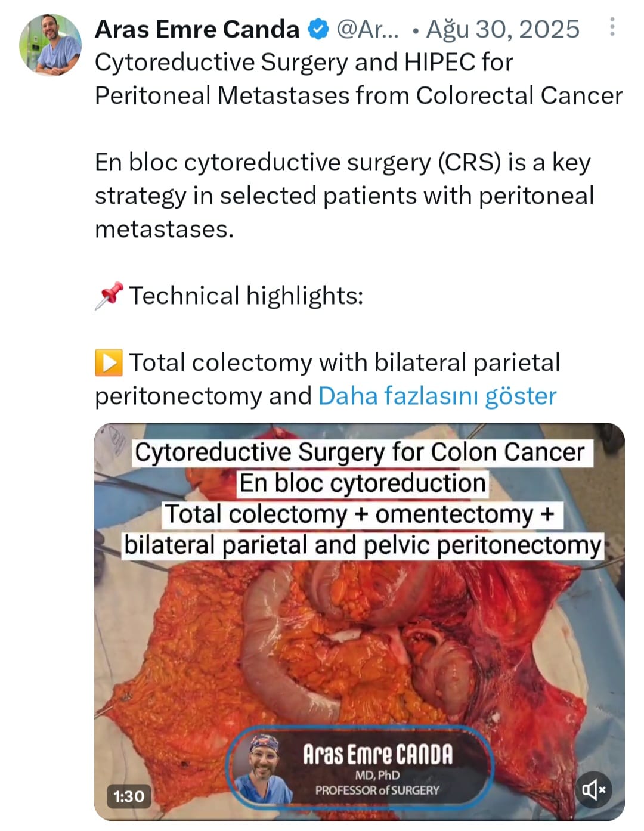Click "bilateral parietal and pelvic peritonectomy" caption
Screen dimensions: 644x831
[363, 545]
